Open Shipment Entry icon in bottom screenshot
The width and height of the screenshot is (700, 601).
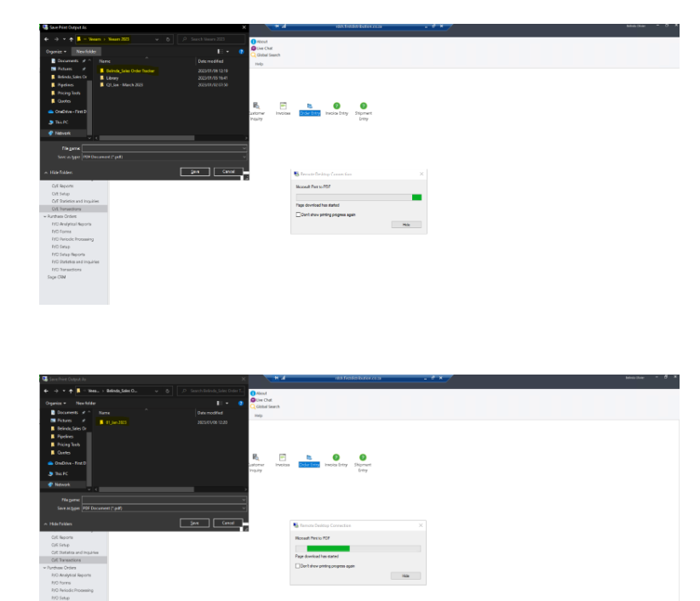point(363,463)
